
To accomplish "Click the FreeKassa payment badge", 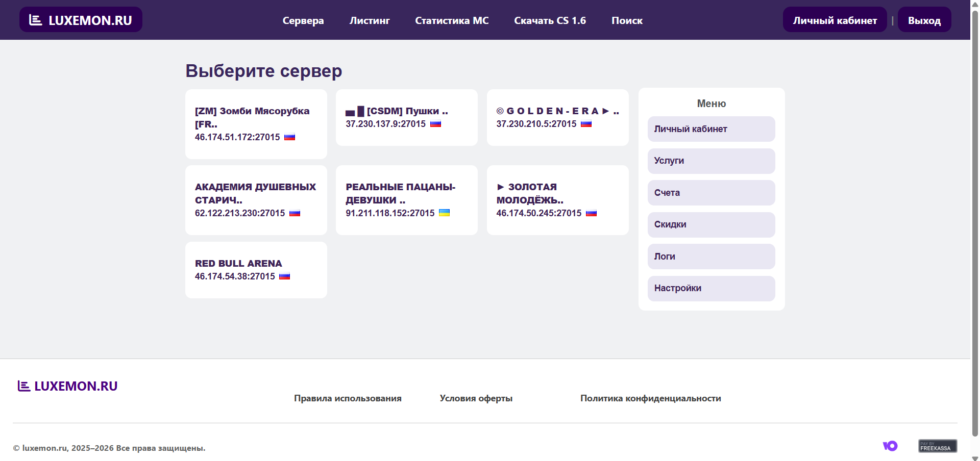I will (937, 446).
